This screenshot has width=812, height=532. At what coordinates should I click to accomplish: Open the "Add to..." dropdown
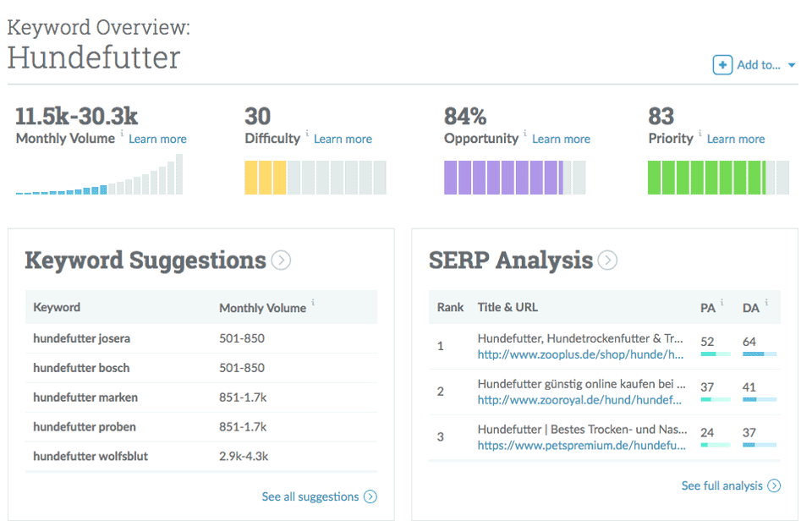click(x=760, y=64)
